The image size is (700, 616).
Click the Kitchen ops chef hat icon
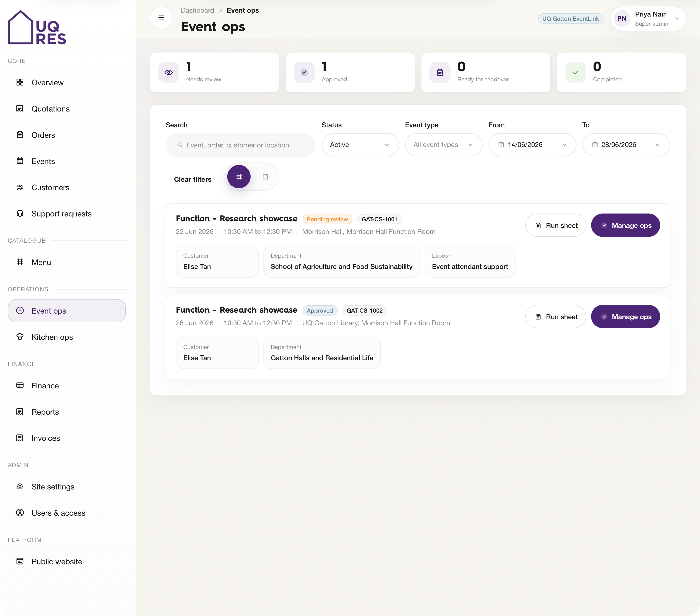(20, 337)
